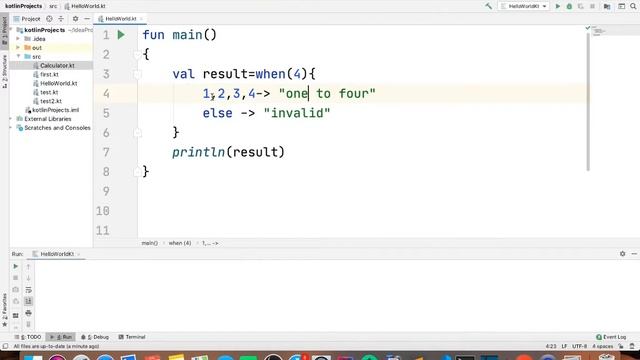
Task: Open the Project view selector dropdown
Action: point(27,19)
